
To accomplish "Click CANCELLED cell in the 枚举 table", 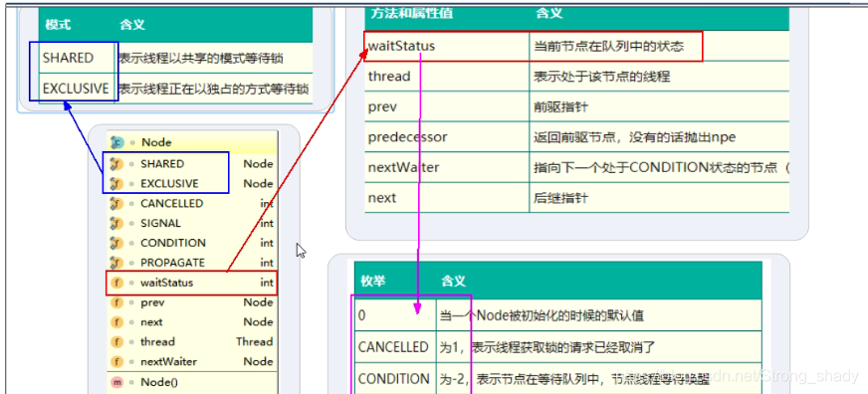I will coord(395,347).
